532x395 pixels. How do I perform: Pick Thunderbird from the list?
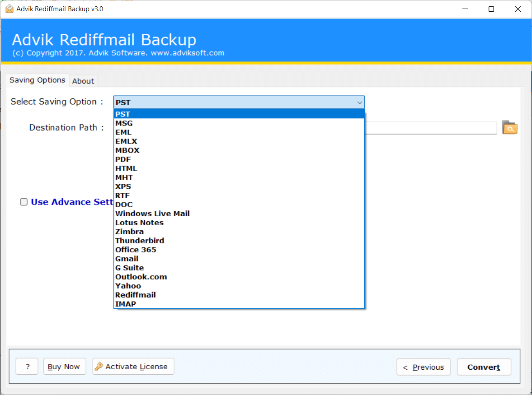pyautogui.click(x=239, y=241)
